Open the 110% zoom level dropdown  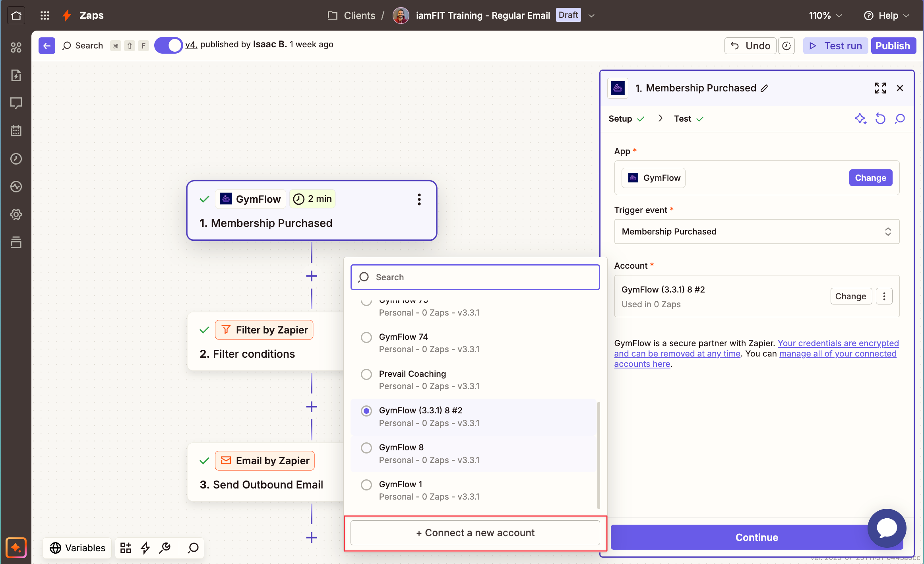click(x=825, y=16)
